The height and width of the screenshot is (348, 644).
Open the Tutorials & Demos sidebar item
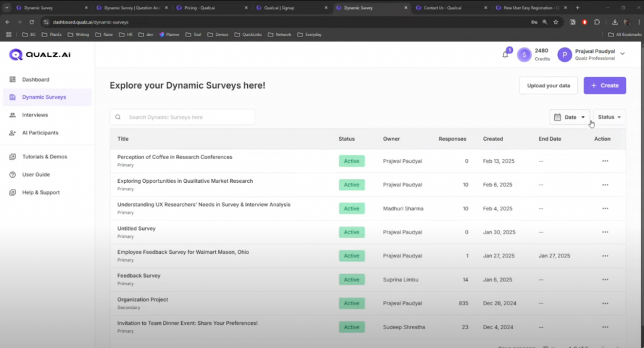point(44,156)
